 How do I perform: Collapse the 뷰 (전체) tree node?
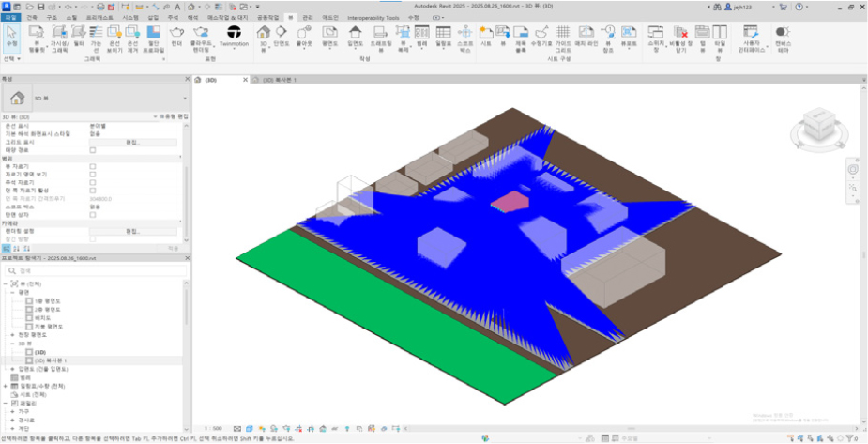[6, 283]
